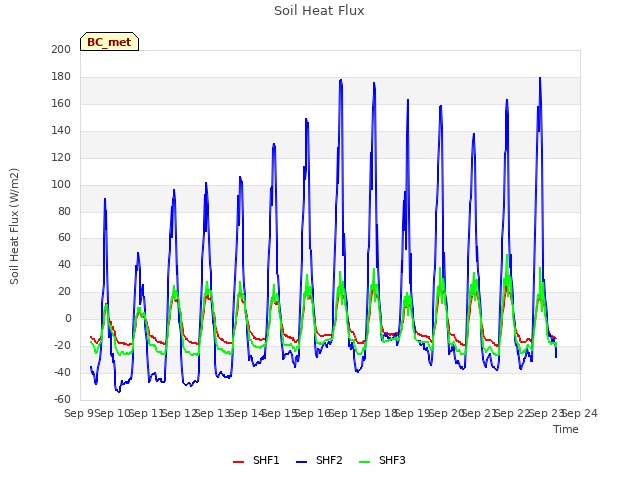Click the Sep 24 x-axis label
This screenshot has width=640, height=480.
pyautogui.click(x=580, y=413)
